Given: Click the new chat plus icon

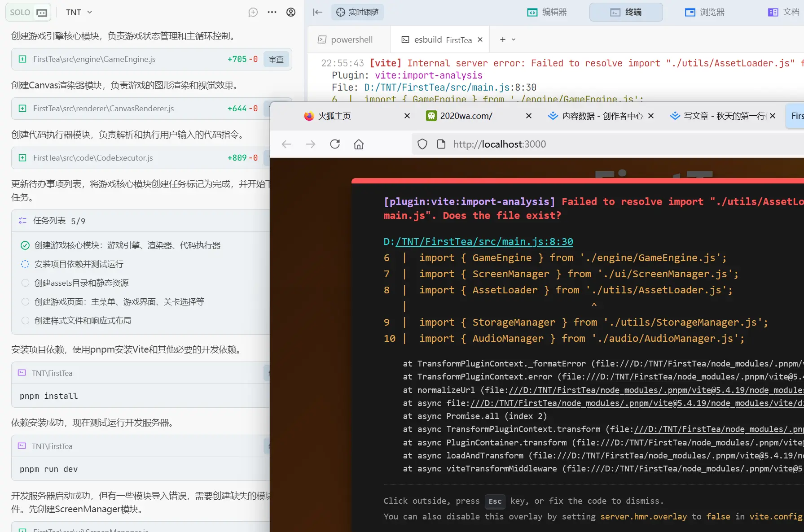Looking at the screenshot, I should point(253,13).
